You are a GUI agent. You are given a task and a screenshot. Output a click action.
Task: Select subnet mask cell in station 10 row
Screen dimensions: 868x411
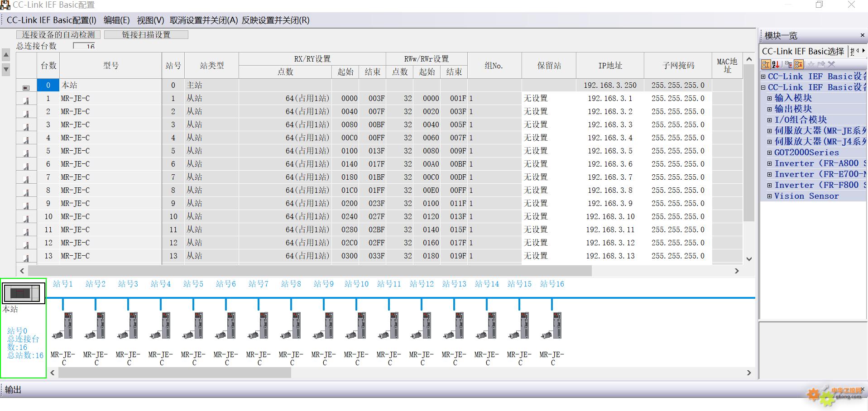pyautogui.click(x=678, y=216)
